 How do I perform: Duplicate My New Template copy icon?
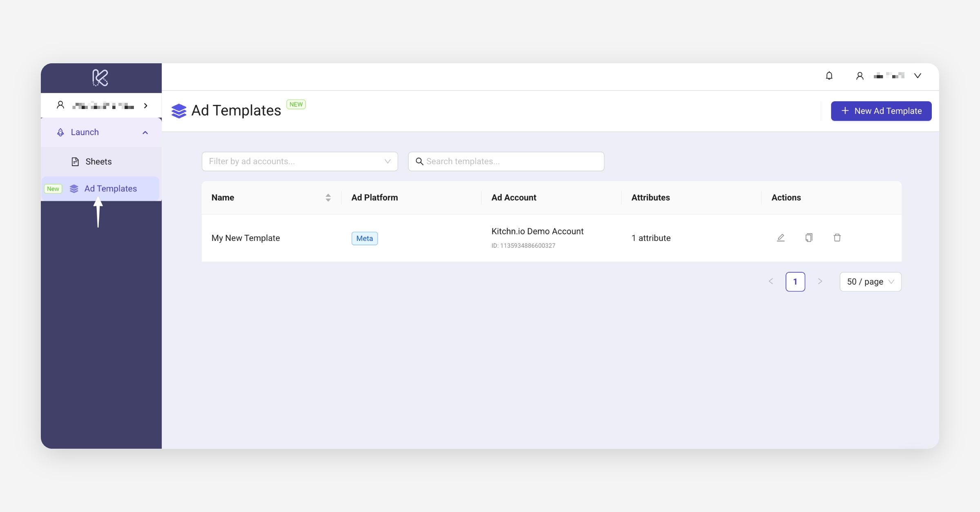(x=808, y=238)
